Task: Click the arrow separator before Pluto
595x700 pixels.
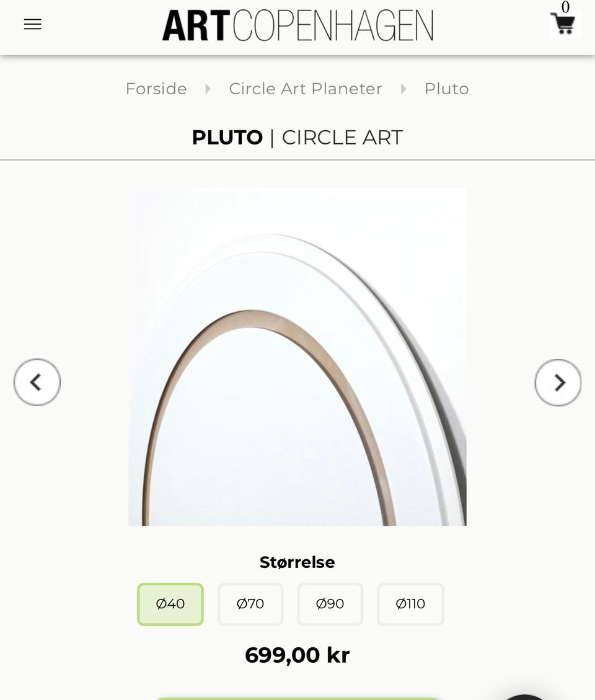Action: click(x=403, y=89)
